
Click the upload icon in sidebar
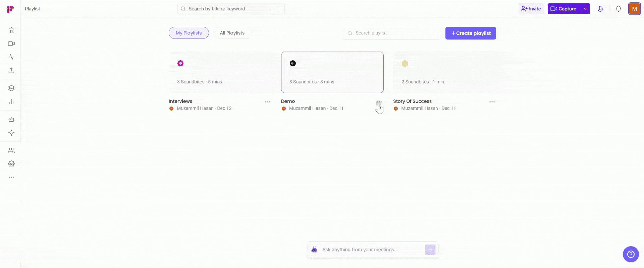click(x=11, y=70)
